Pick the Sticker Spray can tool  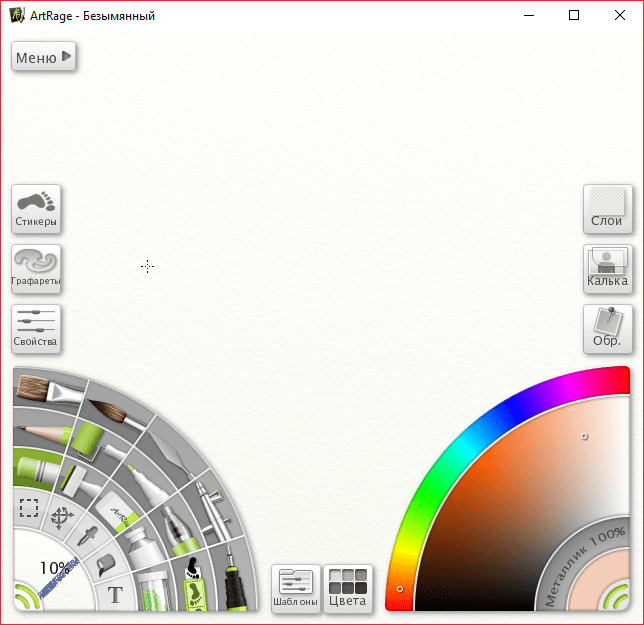[x=193, y=583]
